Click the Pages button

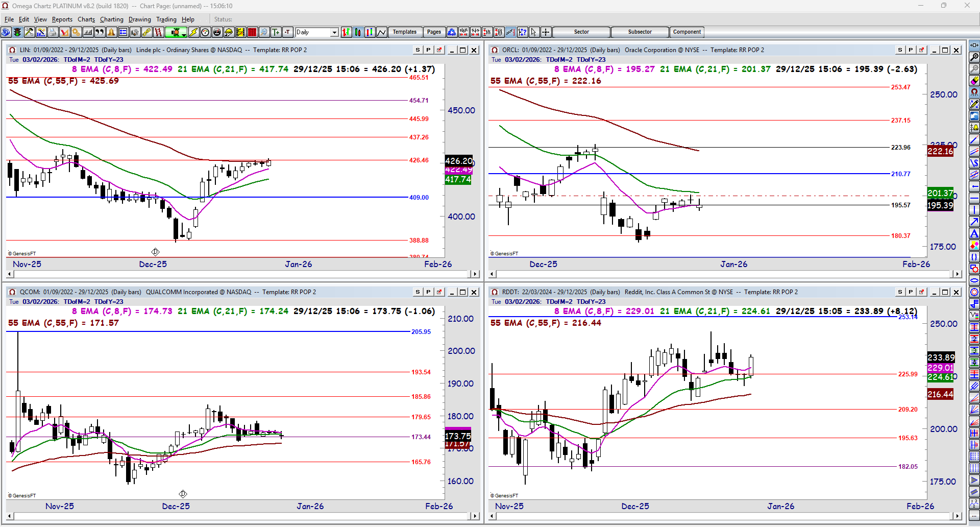(434, 32)
